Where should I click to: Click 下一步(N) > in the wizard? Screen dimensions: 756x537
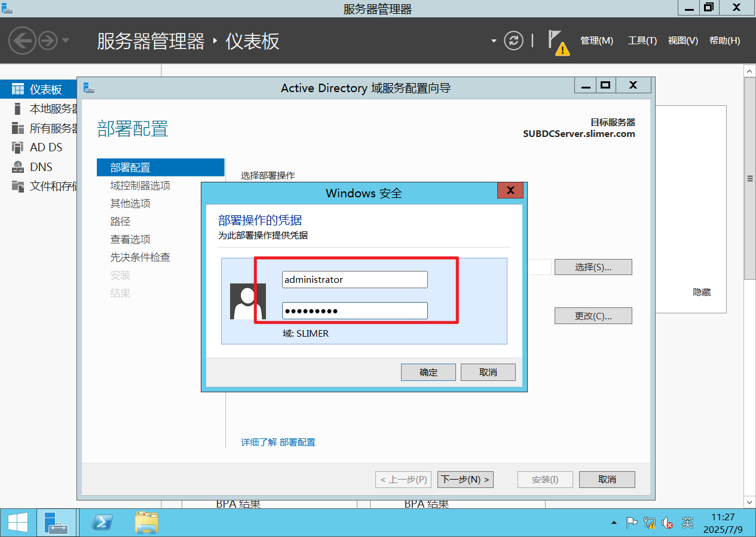pyautogui.click(x=466, y=480)
